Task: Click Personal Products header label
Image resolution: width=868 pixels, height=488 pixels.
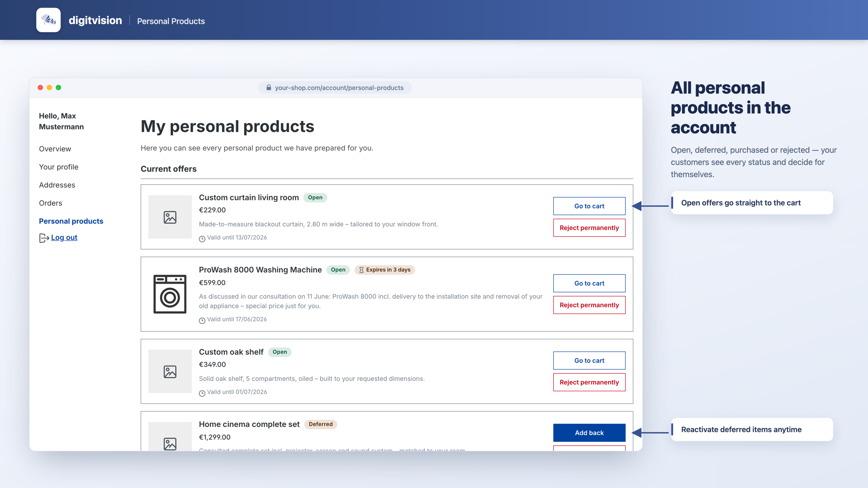Action: (171, 21)
